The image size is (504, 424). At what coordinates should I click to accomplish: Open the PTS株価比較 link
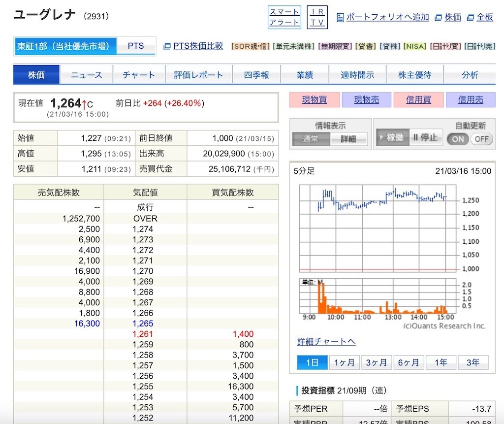coord(198,46)
